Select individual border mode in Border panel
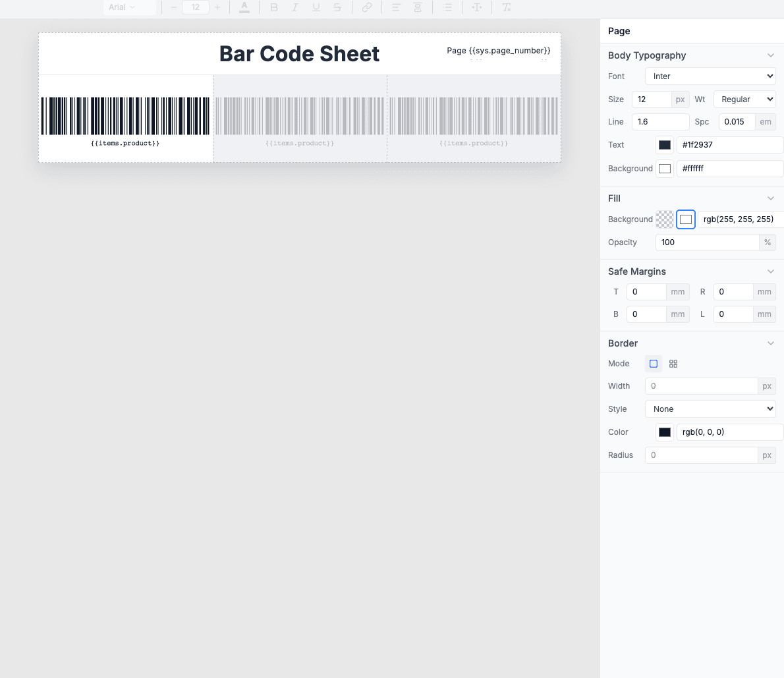Screen dimensions: 784x678 pos(653,363)
